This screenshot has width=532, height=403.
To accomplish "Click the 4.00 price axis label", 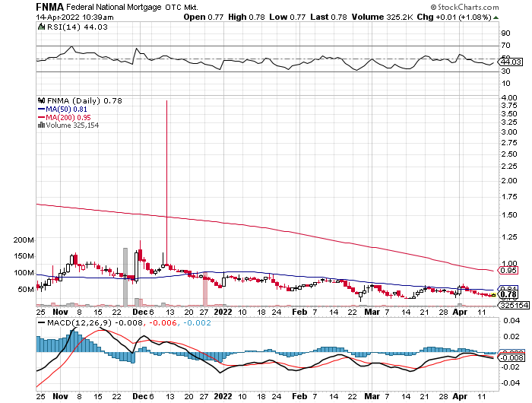I will [509, 98].
